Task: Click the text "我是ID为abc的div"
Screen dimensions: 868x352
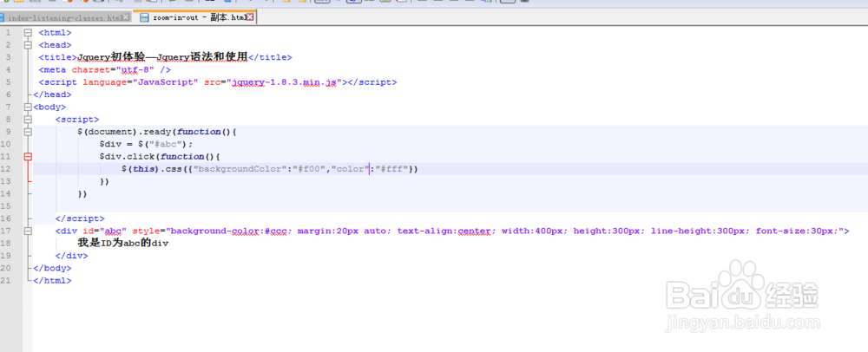Action: tap(123, 243)
